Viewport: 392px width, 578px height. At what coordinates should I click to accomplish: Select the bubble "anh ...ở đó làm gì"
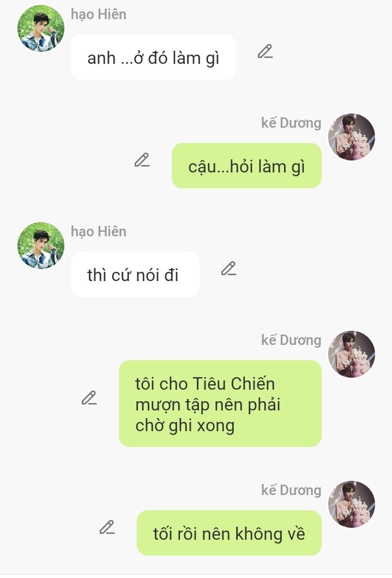pyautogui.click(x=153, y=57)
